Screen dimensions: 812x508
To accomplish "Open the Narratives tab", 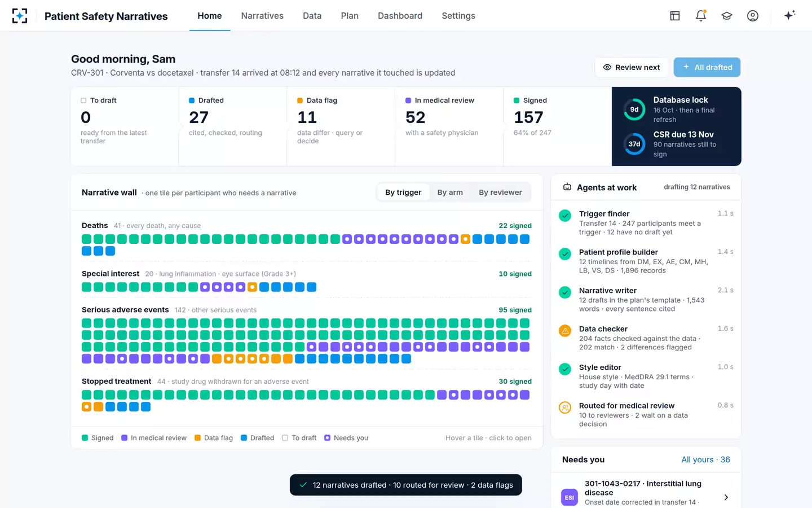I will (262, 16).
